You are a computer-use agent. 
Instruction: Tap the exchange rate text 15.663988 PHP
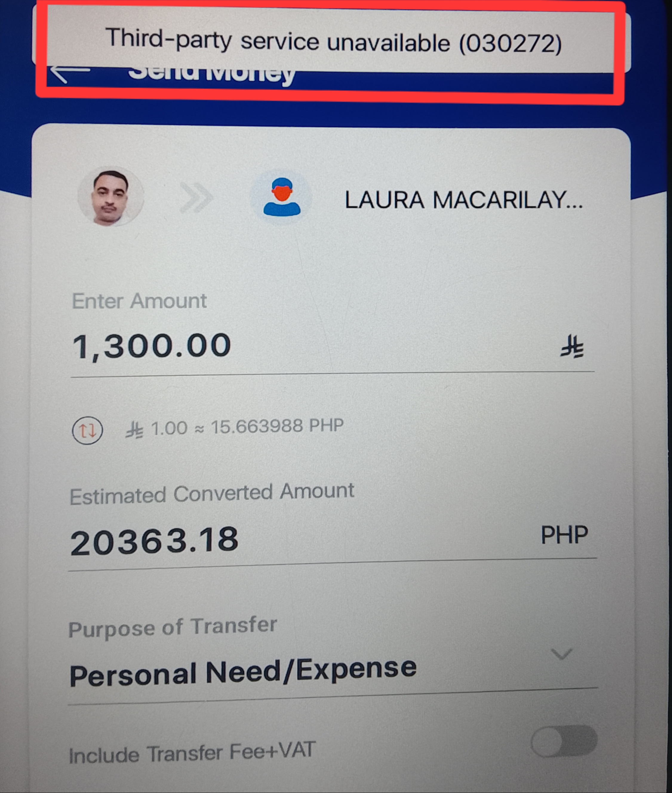tap(277, 426)
